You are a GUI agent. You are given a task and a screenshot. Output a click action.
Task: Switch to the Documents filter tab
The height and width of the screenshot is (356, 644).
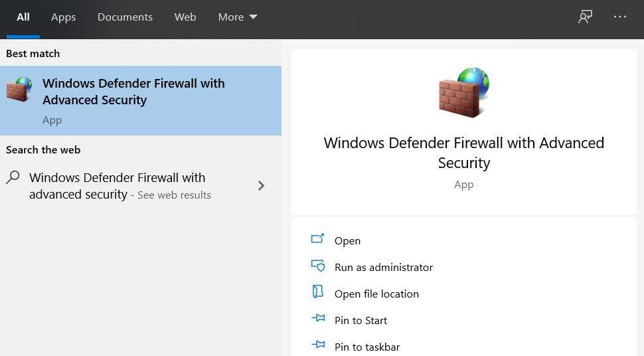tap(125, 17)
